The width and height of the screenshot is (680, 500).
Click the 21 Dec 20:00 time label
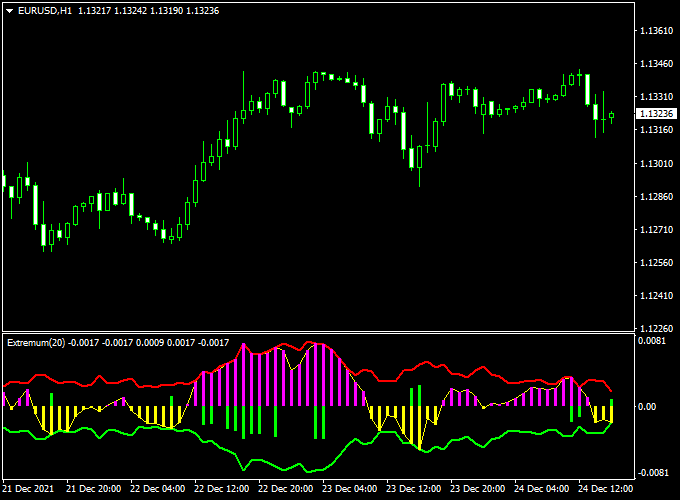(94, 489)
